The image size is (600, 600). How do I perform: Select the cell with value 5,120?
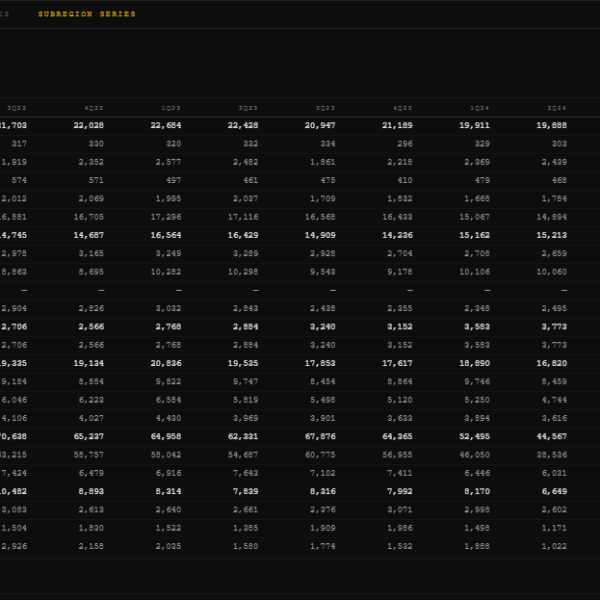(400, 400)
